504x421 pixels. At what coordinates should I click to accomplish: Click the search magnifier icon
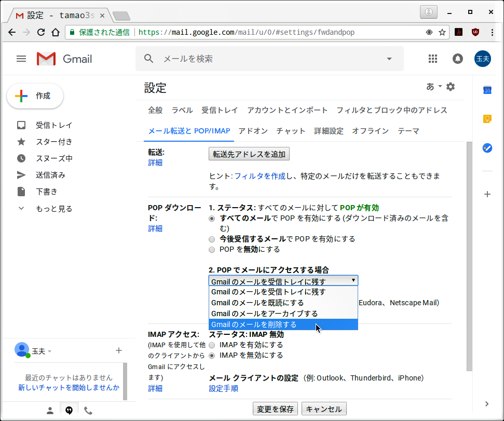point(148,59)
